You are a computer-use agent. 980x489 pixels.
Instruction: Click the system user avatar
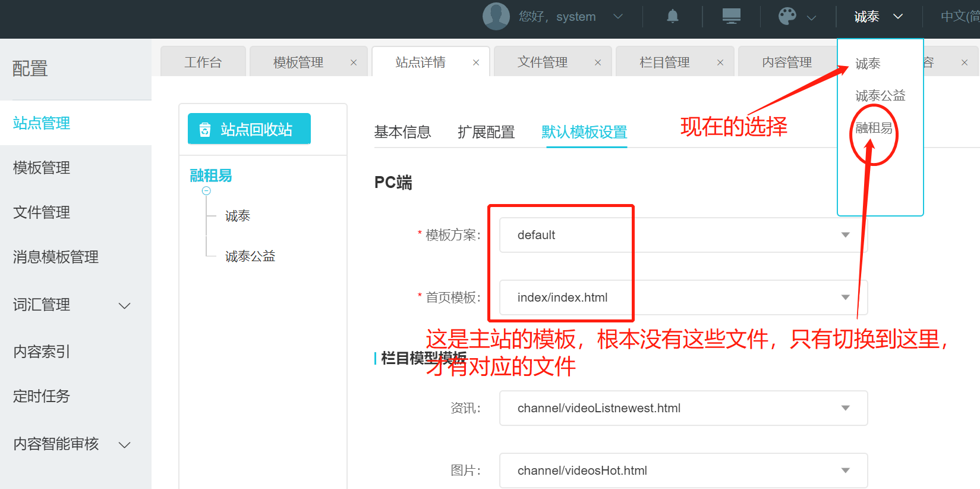[x=496, y=16]
